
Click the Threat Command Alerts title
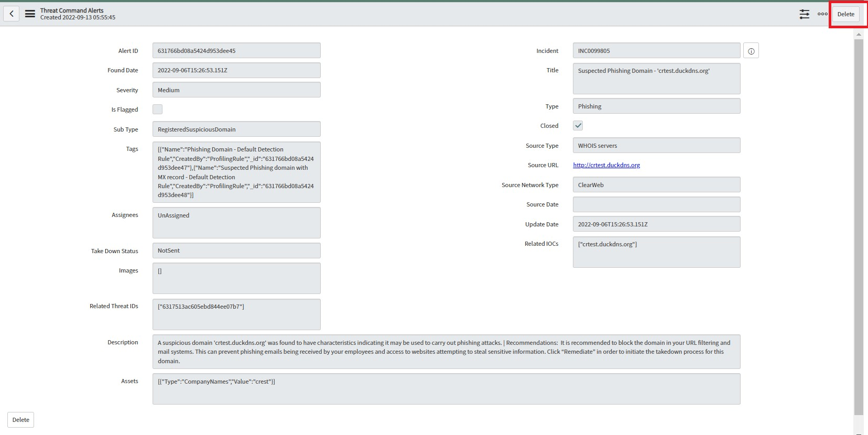(72, 10)
